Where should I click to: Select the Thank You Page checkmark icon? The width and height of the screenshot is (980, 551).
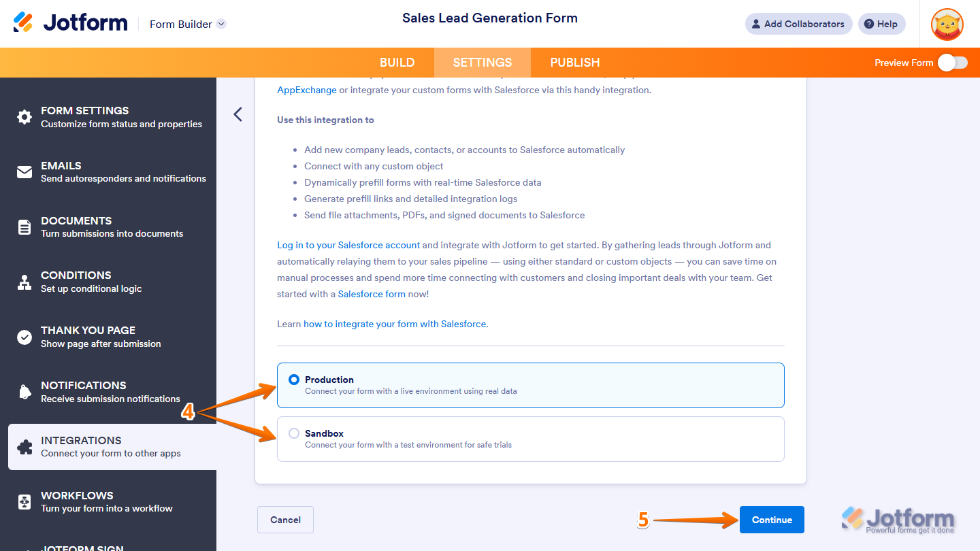24,336
